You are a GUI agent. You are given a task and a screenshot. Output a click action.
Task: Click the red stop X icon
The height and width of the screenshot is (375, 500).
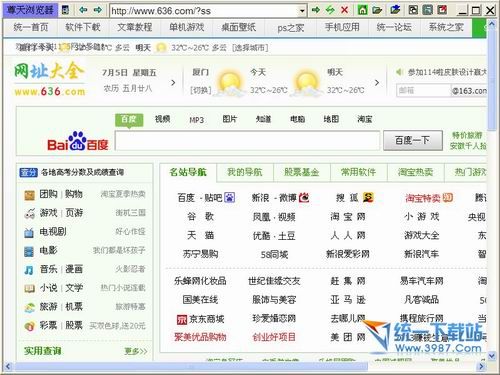coord(344,10)
